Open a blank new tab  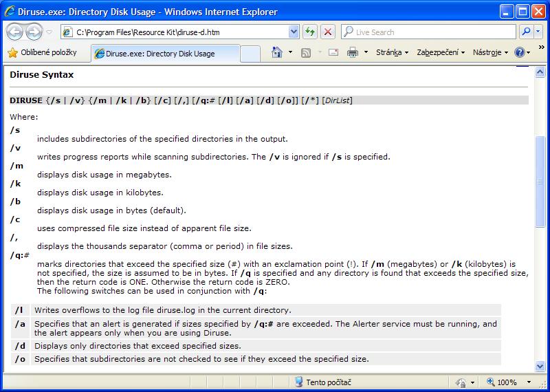(250, 54)
